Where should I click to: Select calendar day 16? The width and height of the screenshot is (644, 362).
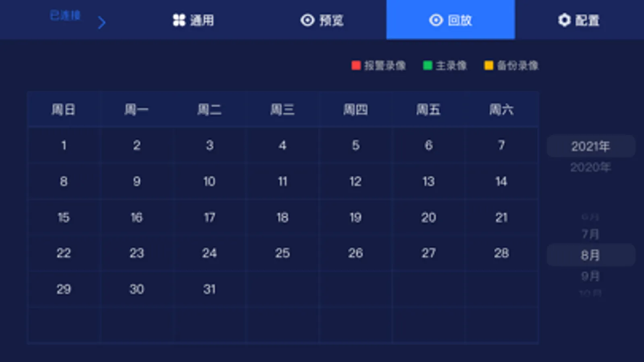pos(137,218)
